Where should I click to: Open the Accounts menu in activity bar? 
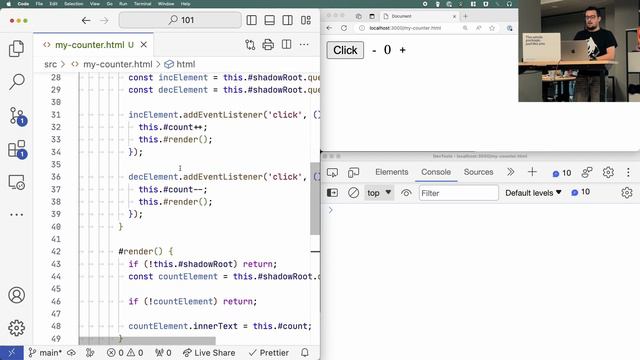pyautogui.click(x=16, y=295)
